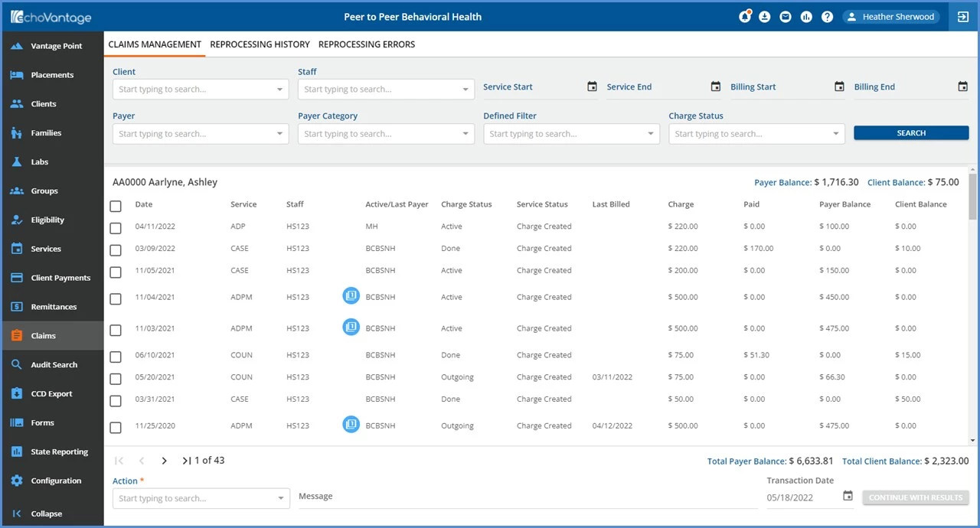Screen dimensions: 980x528
Task: Check the select-all checkbox next to Date
Action: (116, 206)
